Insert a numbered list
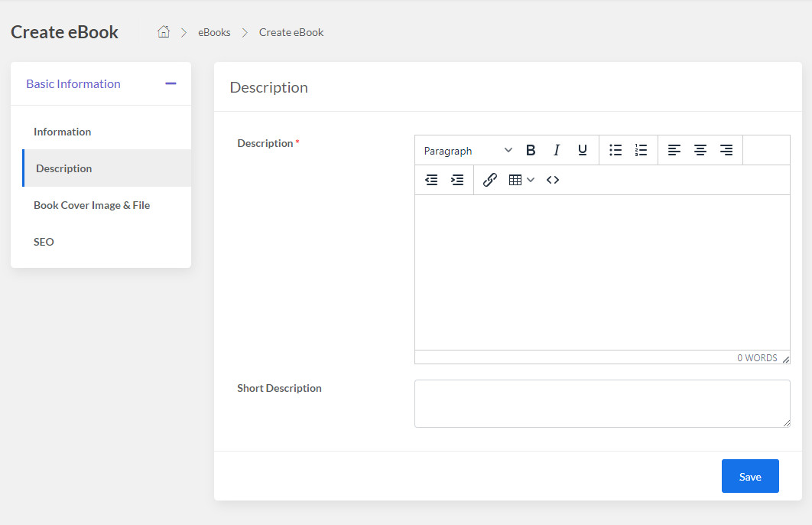This screenshot has height=525, width=812. [641, 150]
